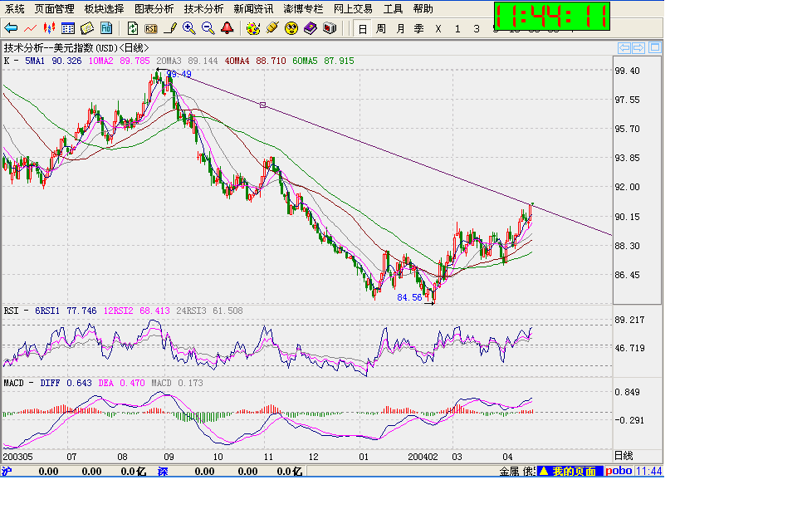Click the 60MA5 moving average label

pos(305,61)
